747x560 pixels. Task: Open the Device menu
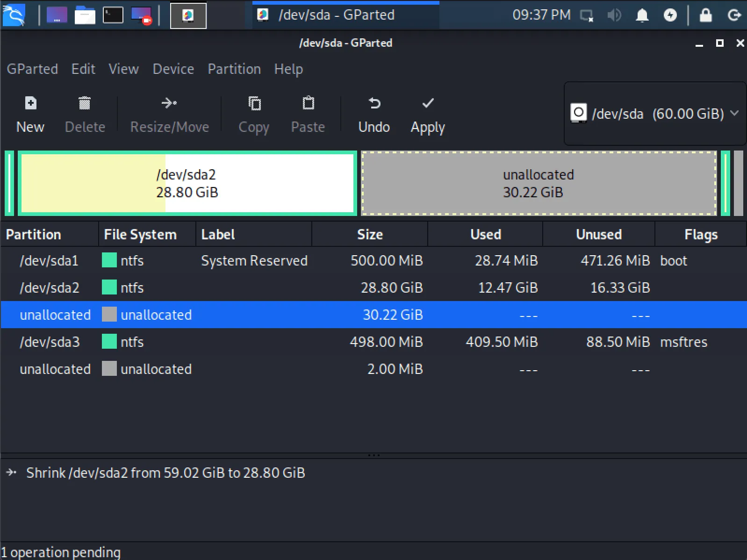(x=173, y=69)
